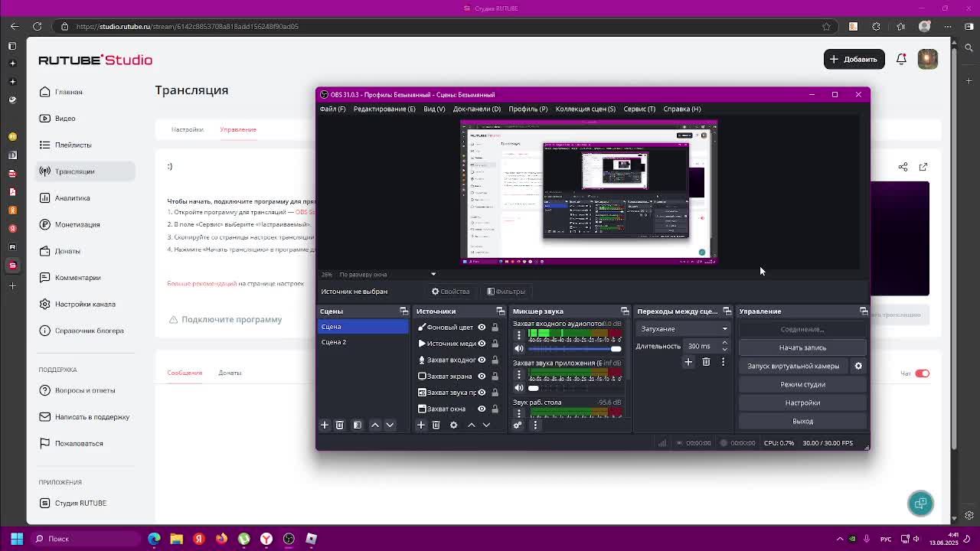The image size is (980, 551).
Task: Share the stream via share icon
Action: coord(903,167)
